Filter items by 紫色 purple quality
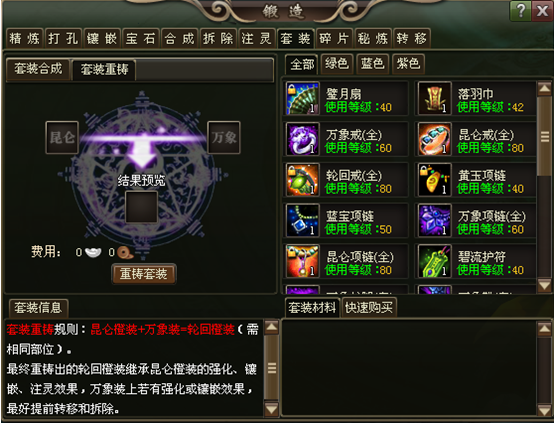The width and height of the screenshot is (554, 423). [x=408, y=64]
